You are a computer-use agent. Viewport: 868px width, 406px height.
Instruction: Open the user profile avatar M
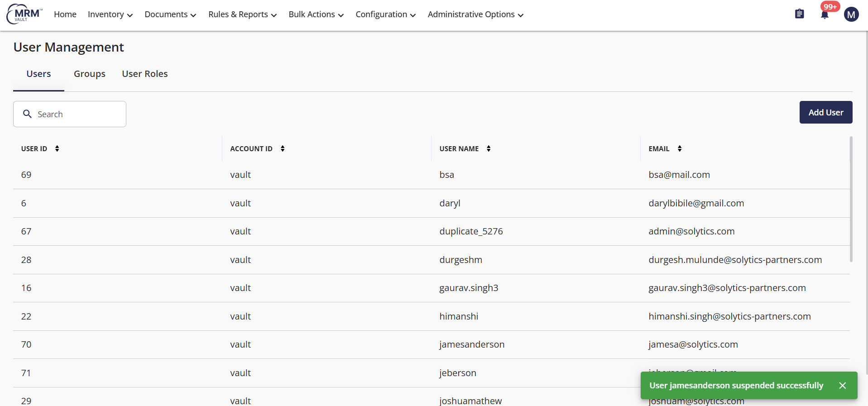pyautogui.click(x=851, y=14)
